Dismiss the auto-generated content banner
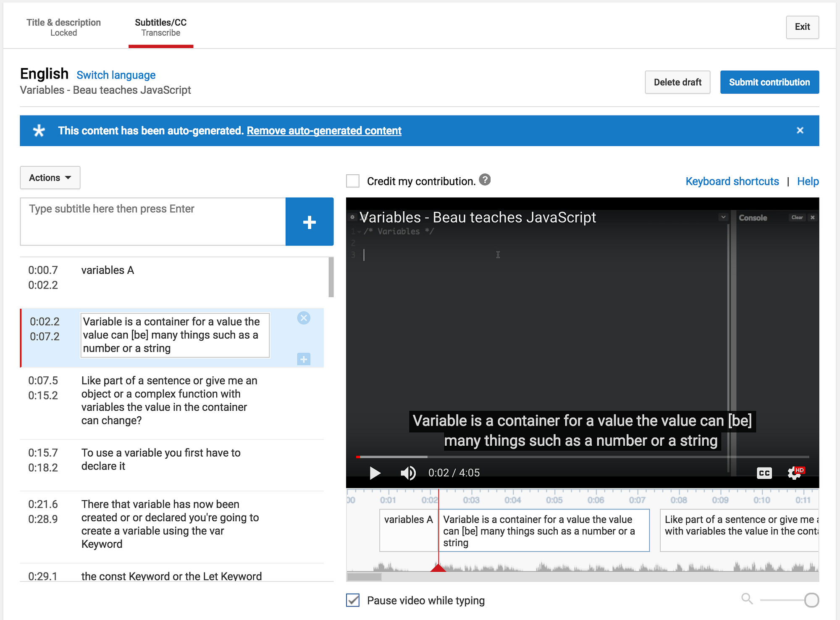This screenshot has width=840, height=620. [x=801, y=130]
